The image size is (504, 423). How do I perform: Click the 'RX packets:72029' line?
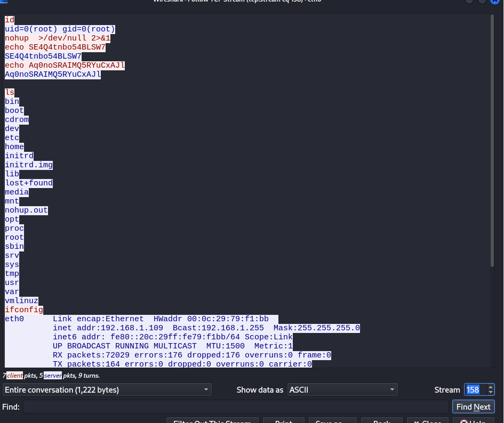pyautogui.click(x=192, y=355)
